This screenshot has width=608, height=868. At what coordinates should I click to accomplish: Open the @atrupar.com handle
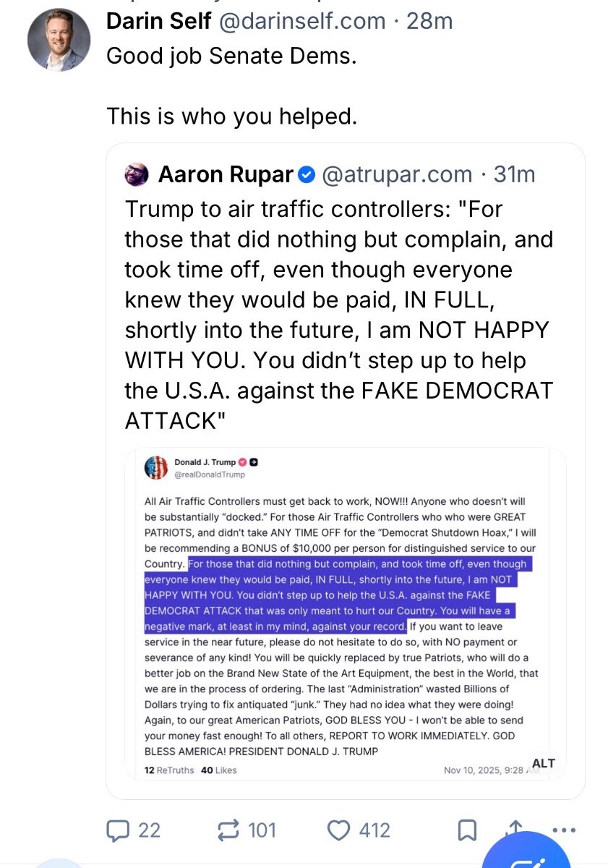pyautogui.click(x=396, y=174)
